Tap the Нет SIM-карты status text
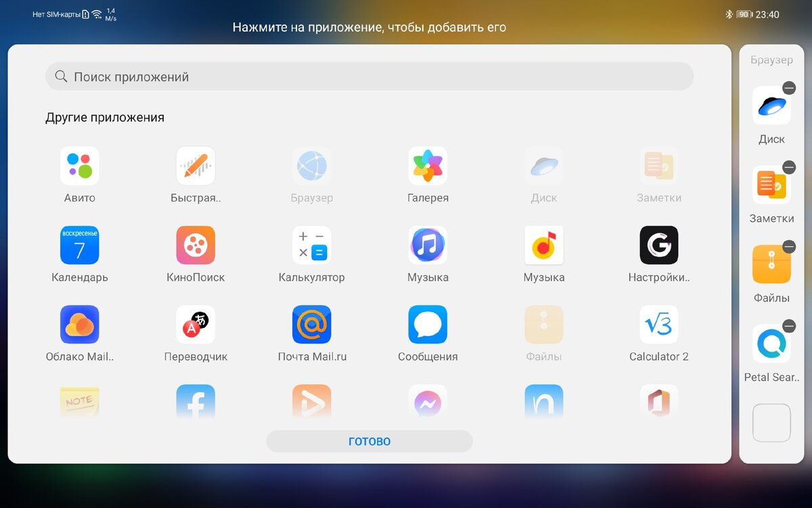 pos(56,14)
